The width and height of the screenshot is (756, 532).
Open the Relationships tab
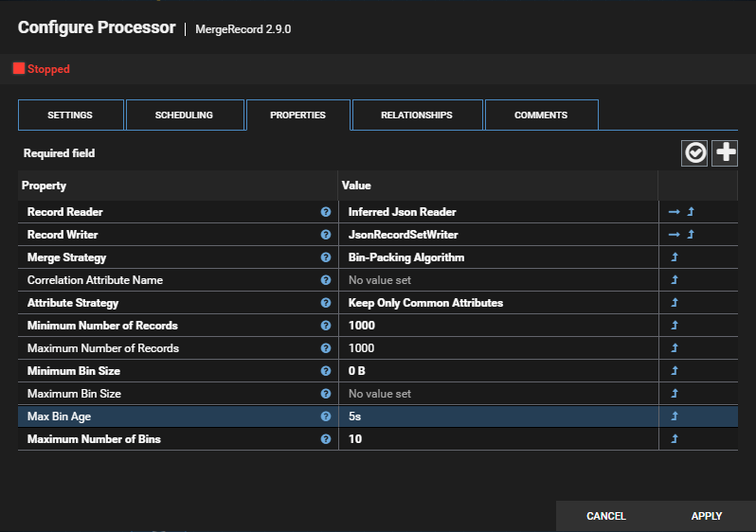(417, 115)
